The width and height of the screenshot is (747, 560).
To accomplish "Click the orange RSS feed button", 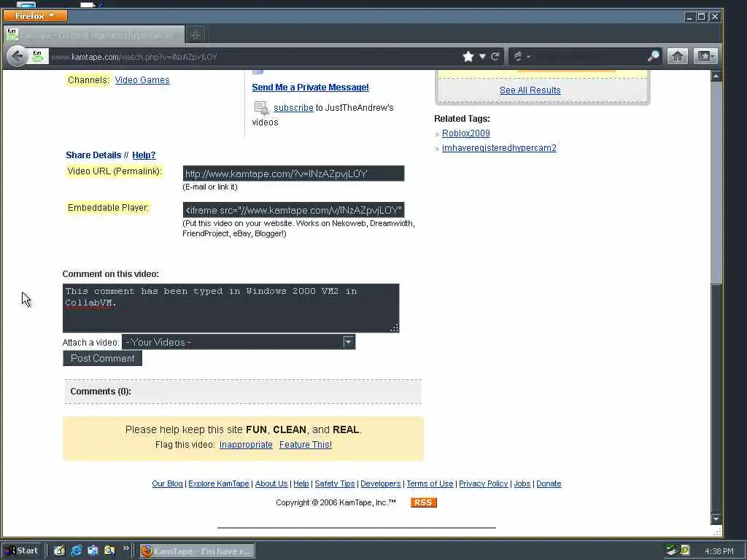I will click(x=424, y=502).
